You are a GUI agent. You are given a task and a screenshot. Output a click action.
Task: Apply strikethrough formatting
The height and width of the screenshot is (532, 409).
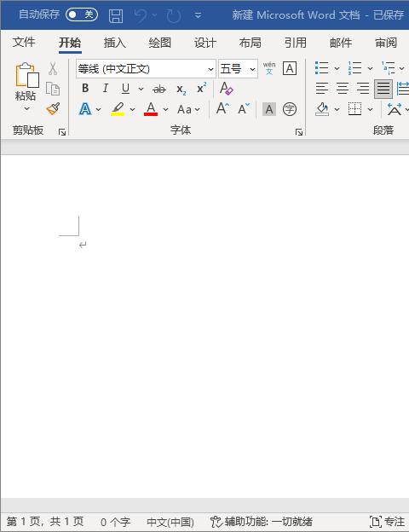[159, 90]
